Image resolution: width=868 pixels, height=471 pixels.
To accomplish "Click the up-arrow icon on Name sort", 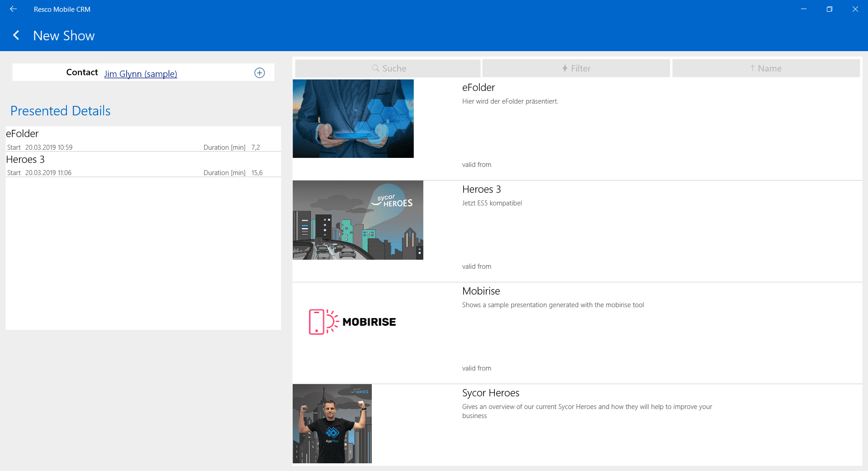I will pos(752,68).
